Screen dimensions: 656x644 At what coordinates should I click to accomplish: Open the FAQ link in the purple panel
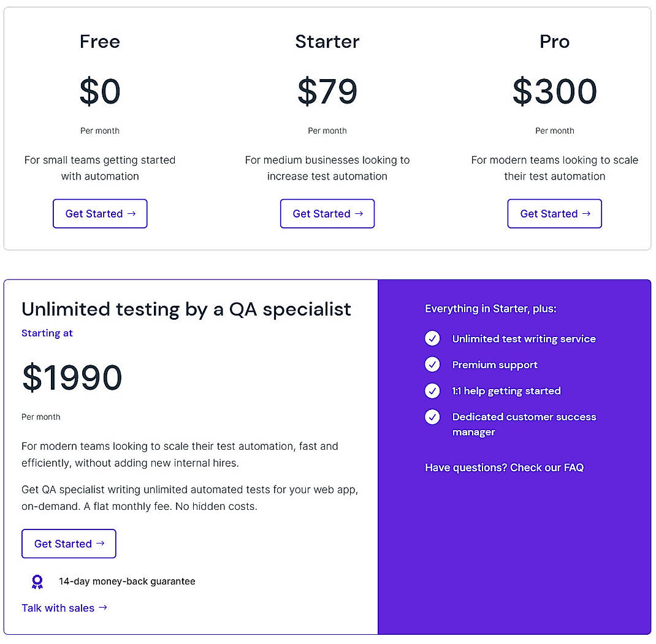click(547, 468)
